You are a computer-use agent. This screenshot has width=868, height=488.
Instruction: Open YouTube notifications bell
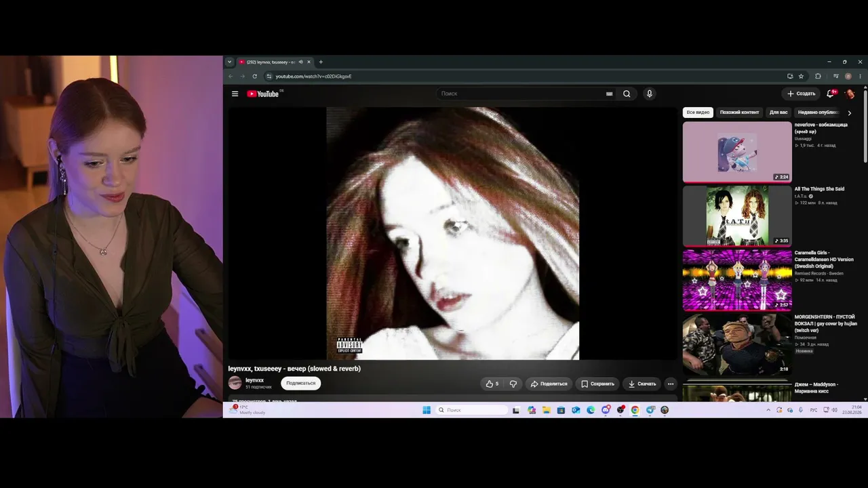830,94
